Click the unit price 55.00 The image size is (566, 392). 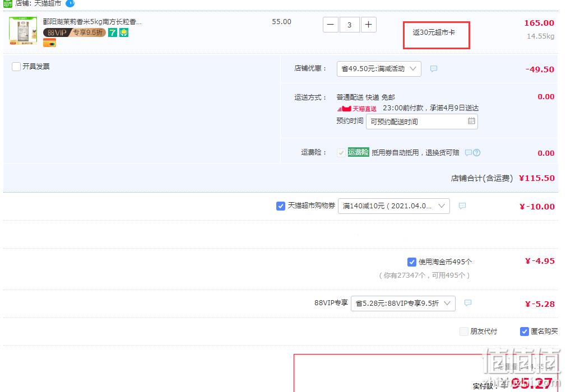[281, 22]
